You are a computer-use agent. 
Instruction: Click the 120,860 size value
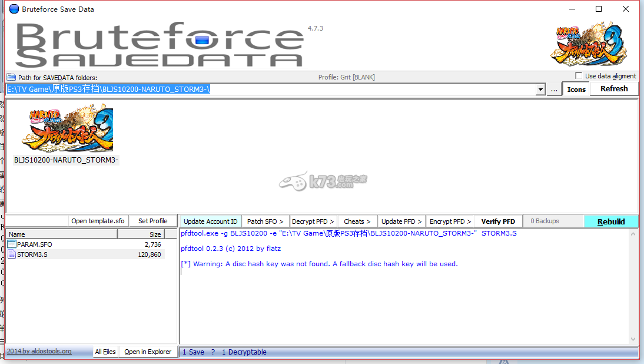coord(150,254)
